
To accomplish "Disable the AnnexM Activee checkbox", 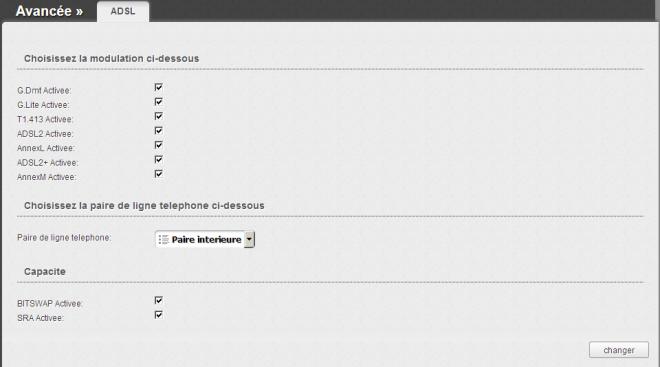I will [x=158, y=173].
